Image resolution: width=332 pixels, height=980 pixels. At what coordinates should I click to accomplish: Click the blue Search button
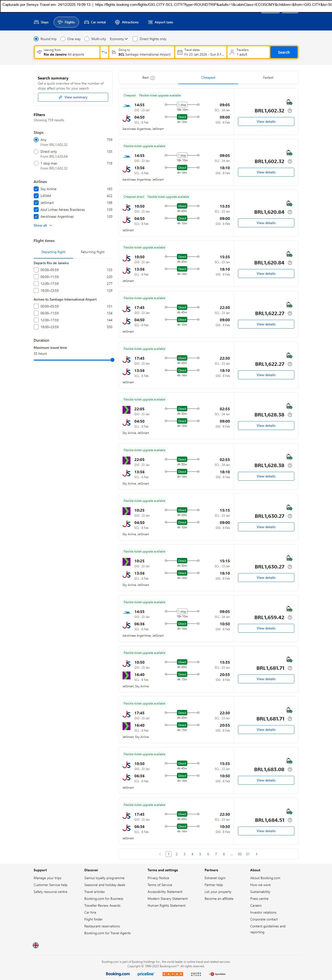tap(284, 52)
